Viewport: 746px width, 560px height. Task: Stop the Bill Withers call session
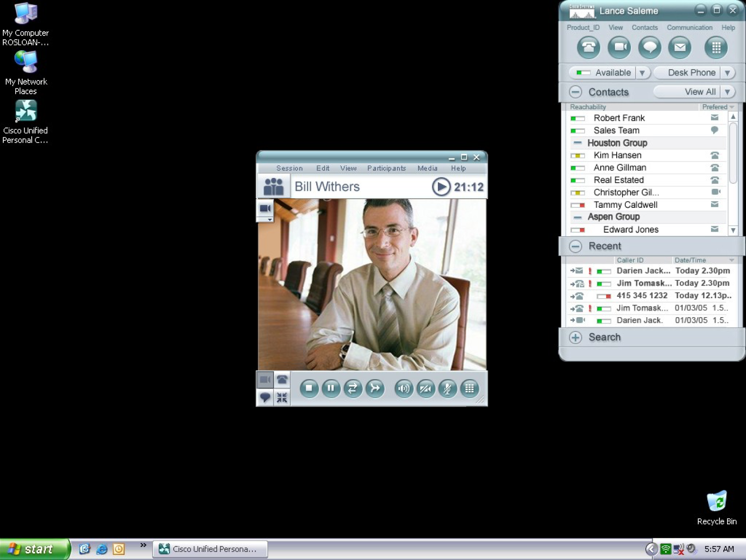click(x=309, y=389)
